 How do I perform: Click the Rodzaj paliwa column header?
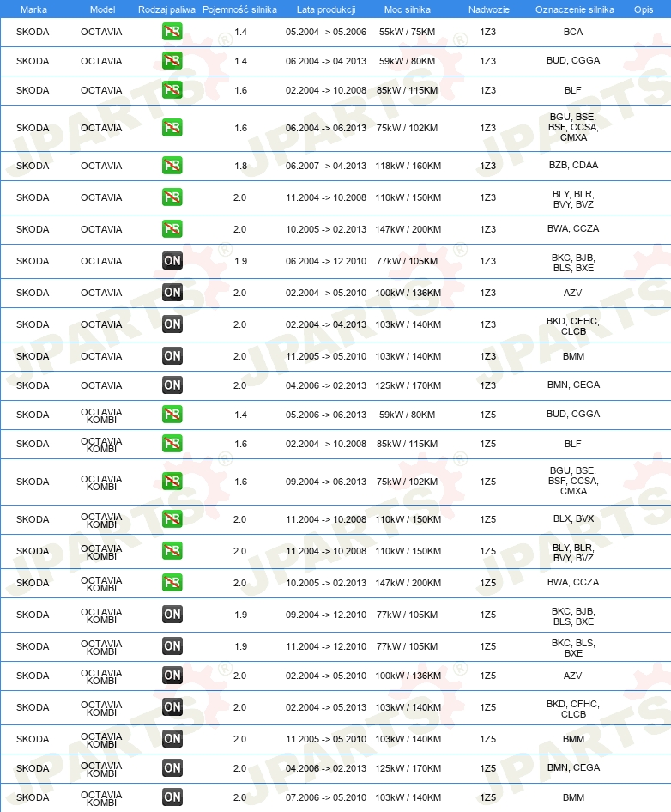[x=166, y=9]
